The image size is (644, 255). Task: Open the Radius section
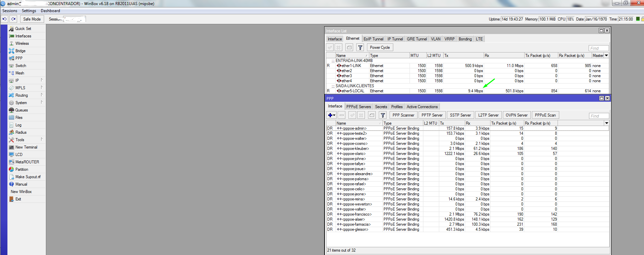(21, 132)
